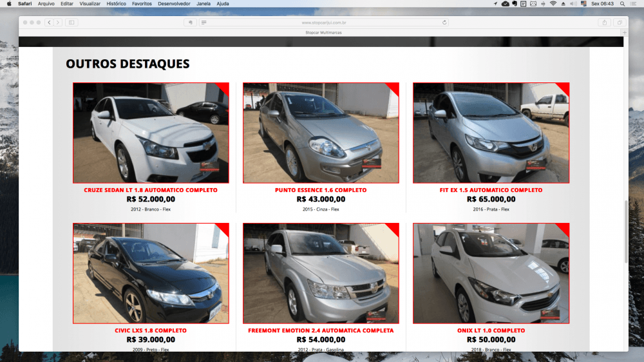Image resolution: width=644 pixels, height=362 pixels.
Task: Click the R$ 43.000,00 price
Action: click(x=321, y=199)
